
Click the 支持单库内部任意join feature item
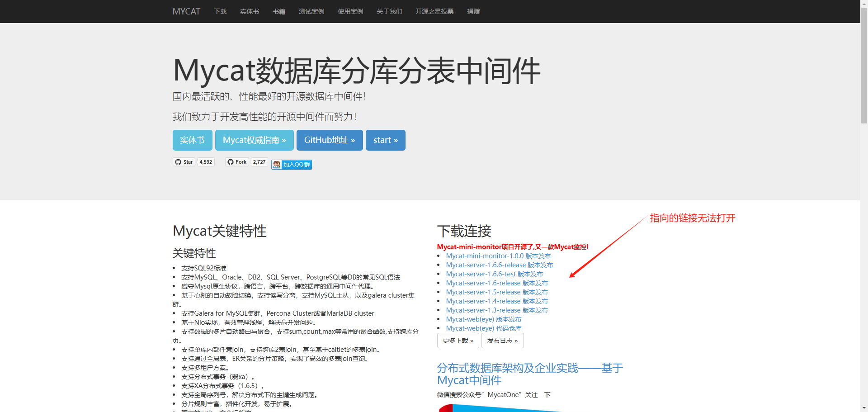(x=281, y=350)
